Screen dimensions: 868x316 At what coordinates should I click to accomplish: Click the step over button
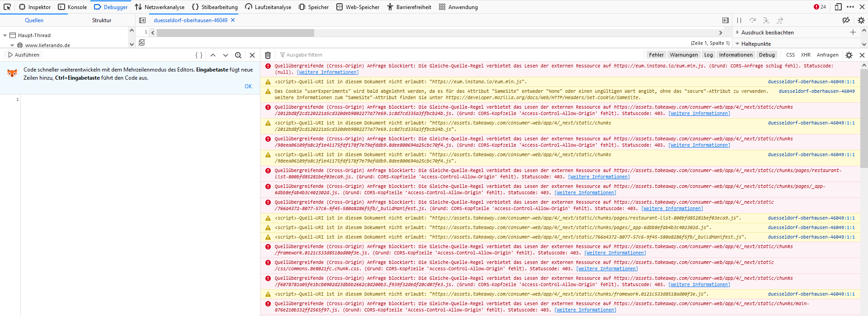coord(753,20)
